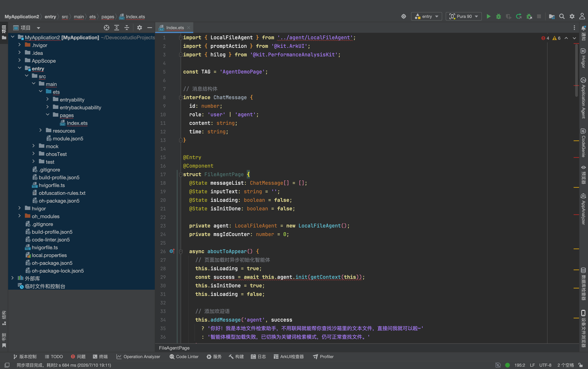Open module.json5 in project tree
The image size is (588, 369).
point(68,139)
